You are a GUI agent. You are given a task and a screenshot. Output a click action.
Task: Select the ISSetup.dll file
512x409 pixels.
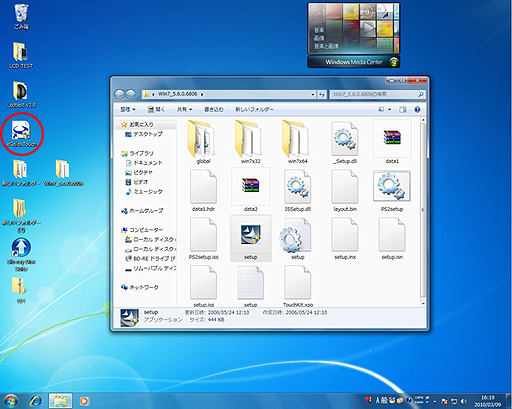297,190
